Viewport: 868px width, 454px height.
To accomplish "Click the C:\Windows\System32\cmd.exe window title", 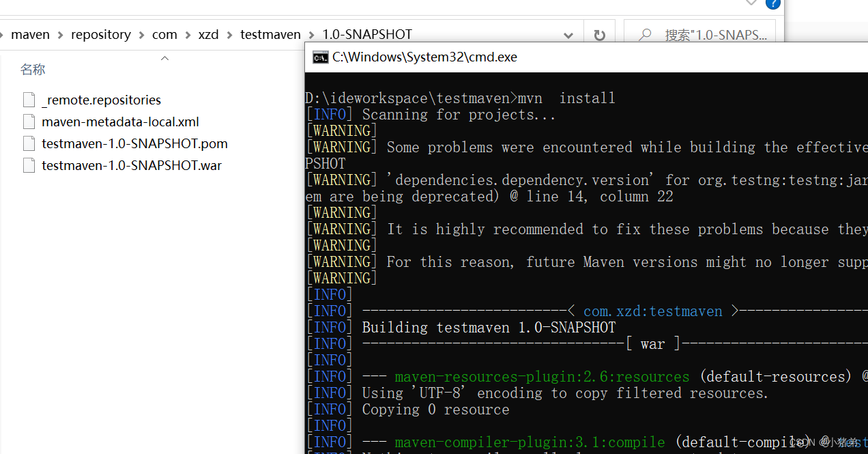I will pos(424,57).
